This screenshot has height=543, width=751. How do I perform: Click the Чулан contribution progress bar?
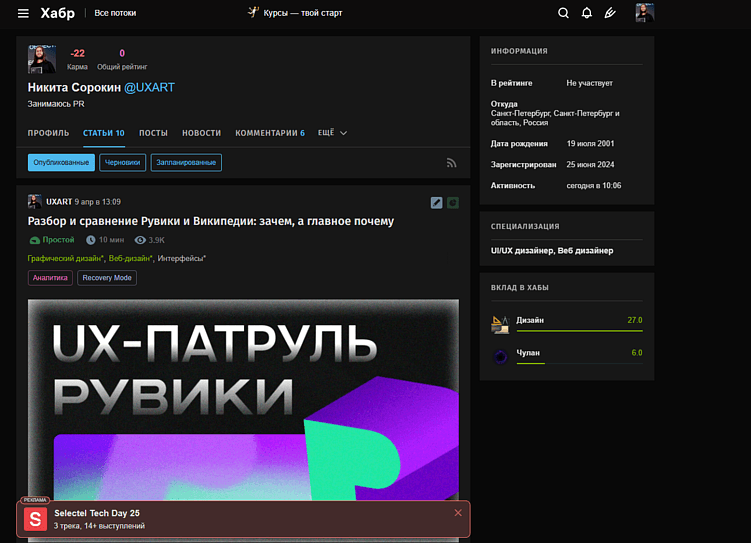(580, 363)
